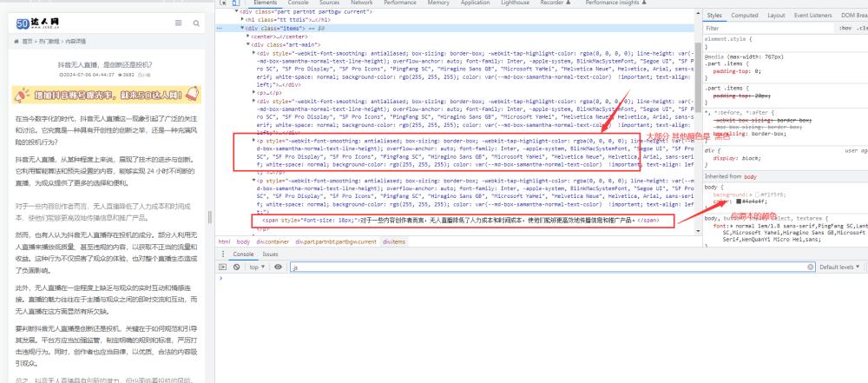The height and width of the screenshot is (383, 868).
Task: Collapse the div class part partnbt node
Action: [x=236, y=11]
